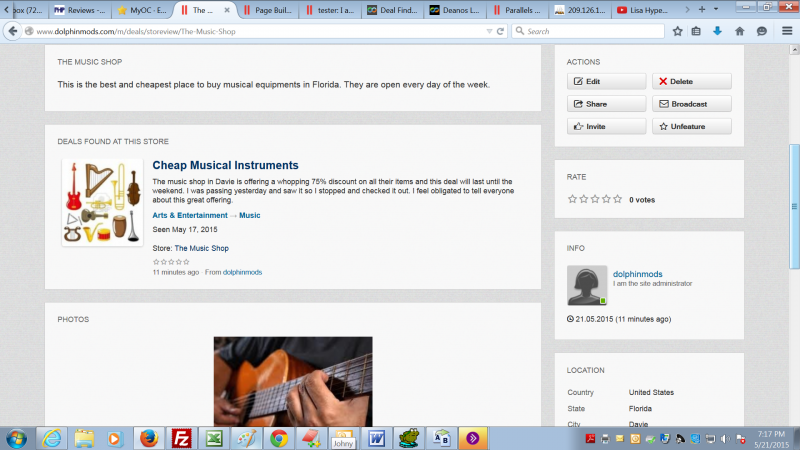Switch to the MyOC tab
Viewport: 800px width, 450px height.
[x=142, y=10]
